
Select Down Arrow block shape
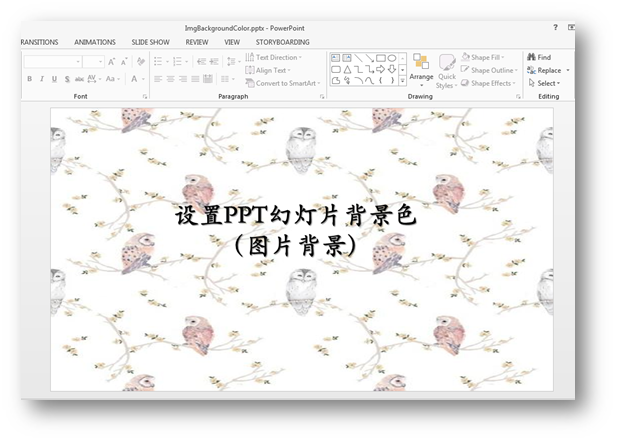point(392,70)
